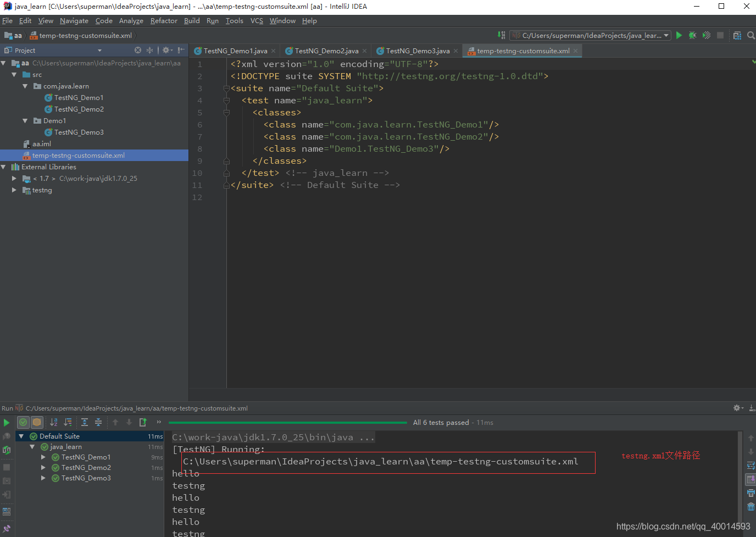Run the configuration with the green toolbar play button
The image size is (756, 537).
click(x=679, y=35)
